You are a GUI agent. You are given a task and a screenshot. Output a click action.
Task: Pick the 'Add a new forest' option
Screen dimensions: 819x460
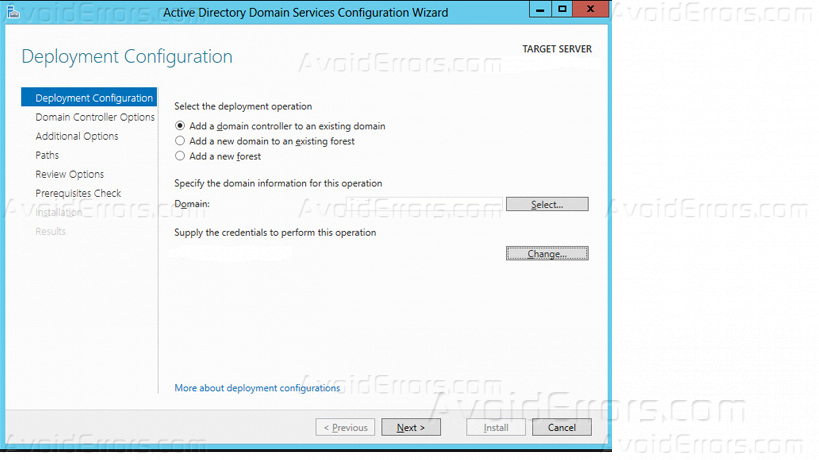180,156
